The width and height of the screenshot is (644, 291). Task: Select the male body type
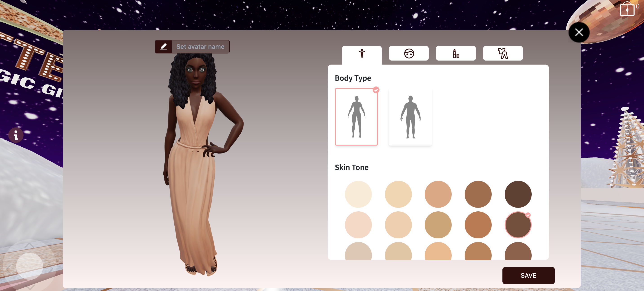tap(410, 116)
